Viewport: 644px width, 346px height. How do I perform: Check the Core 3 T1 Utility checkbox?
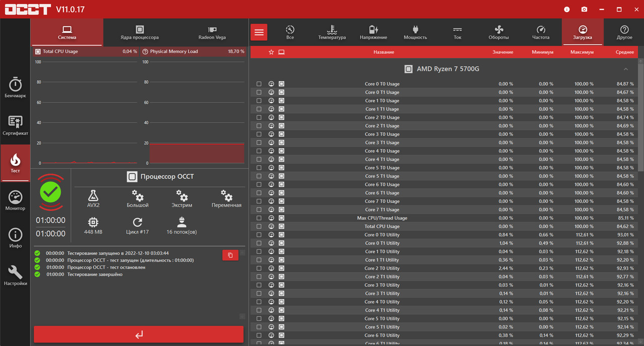coord(259,294)
